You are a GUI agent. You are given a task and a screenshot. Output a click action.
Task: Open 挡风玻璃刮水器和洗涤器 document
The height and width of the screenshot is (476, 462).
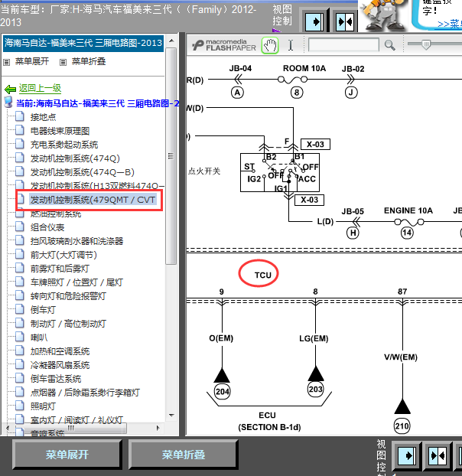tap(76, 241)
